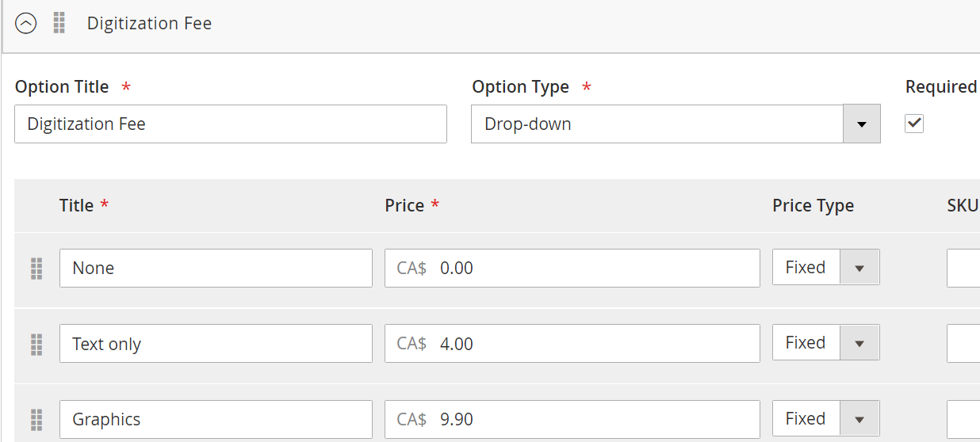The height and width of the screenshot is (442, 980).
Task: Click the Digitization Fee section header title
Action: click(x=149, y=24)
